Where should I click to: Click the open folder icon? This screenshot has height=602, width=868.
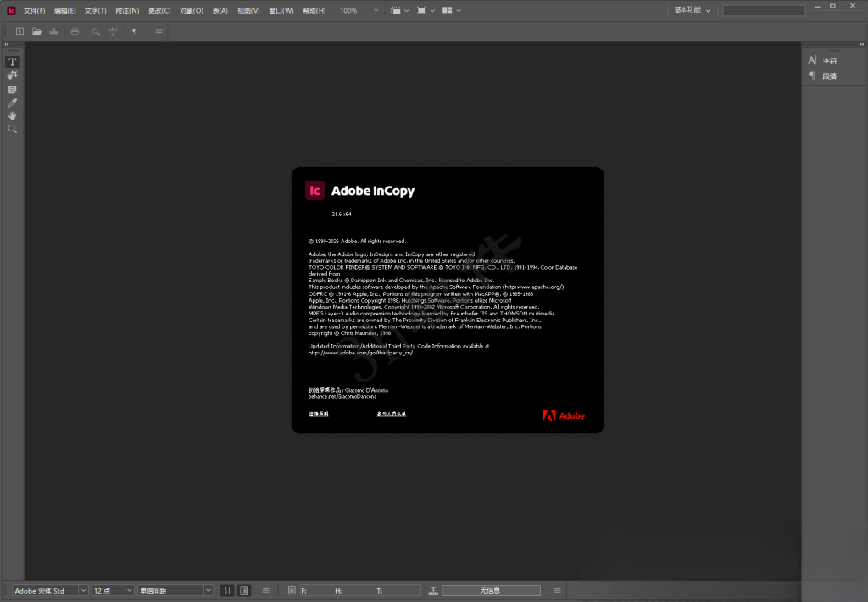[36, 31]
